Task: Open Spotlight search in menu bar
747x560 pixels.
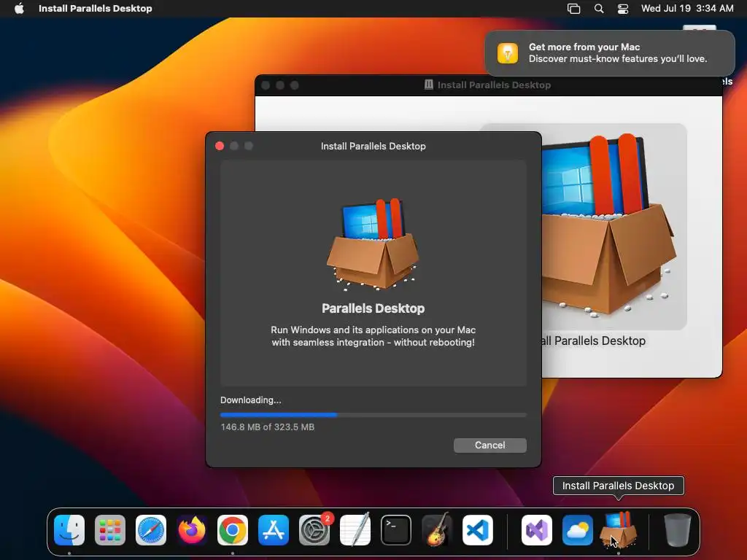Action: tap(599, 9)
